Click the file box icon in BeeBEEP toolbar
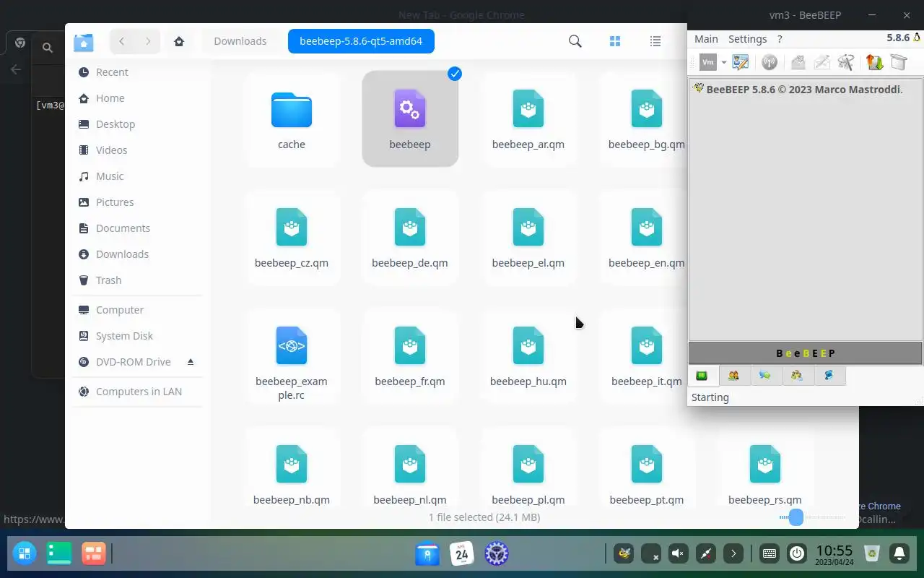924x578 pixels. (x=899, y=62)
